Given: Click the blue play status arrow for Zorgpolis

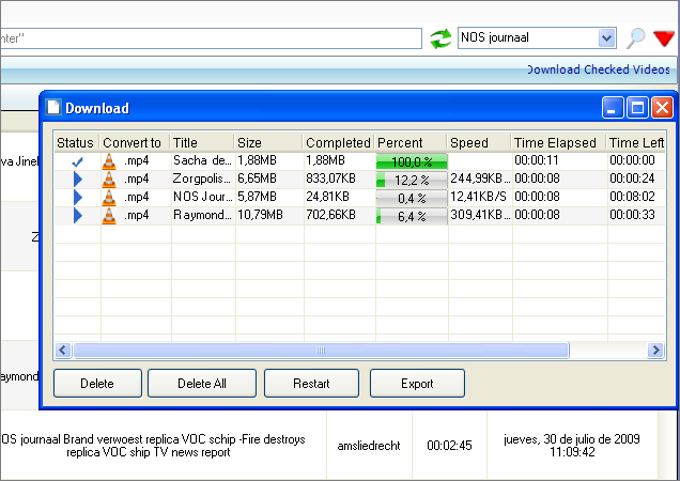Looking at the screenshot, I should (78, 179).
